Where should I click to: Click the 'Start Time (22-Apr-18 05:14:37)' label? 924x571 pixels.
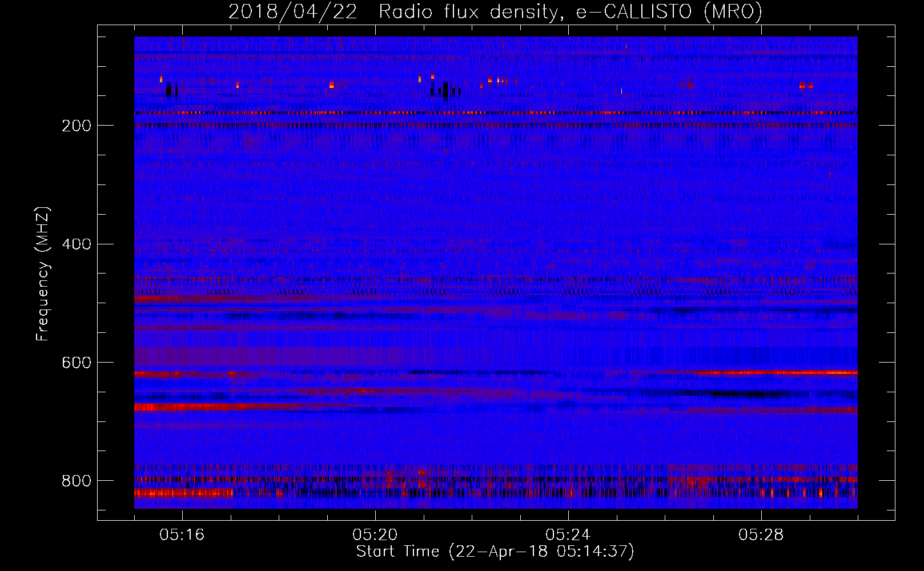click(x=495, y=552)
